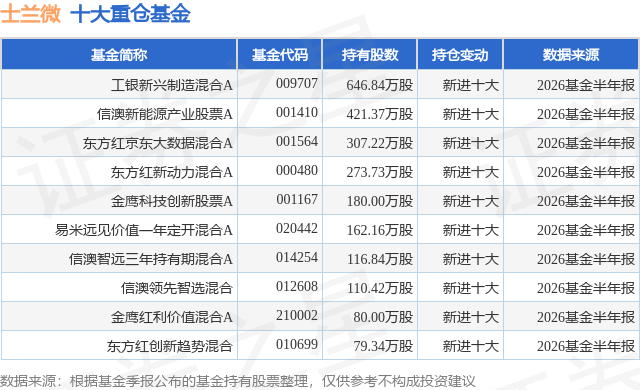The height and width of the screenshot is (390, 640).
Task: Open fund 工银新兴制造混合A
Action: (x=172, y=85)
